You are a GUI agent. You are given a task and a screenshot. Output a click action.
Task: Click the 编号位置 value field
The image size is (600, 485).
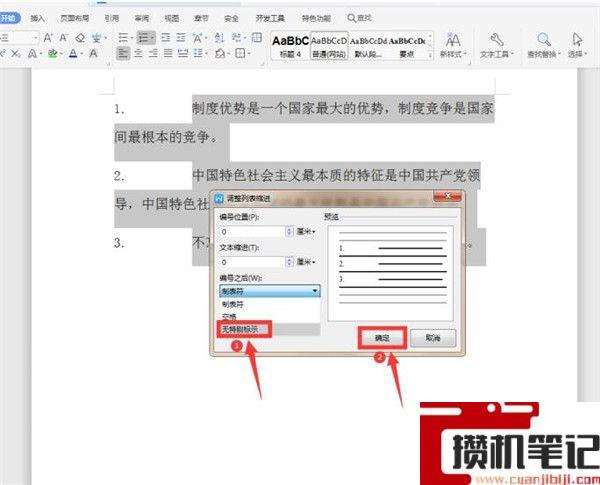tap(253, 232)
